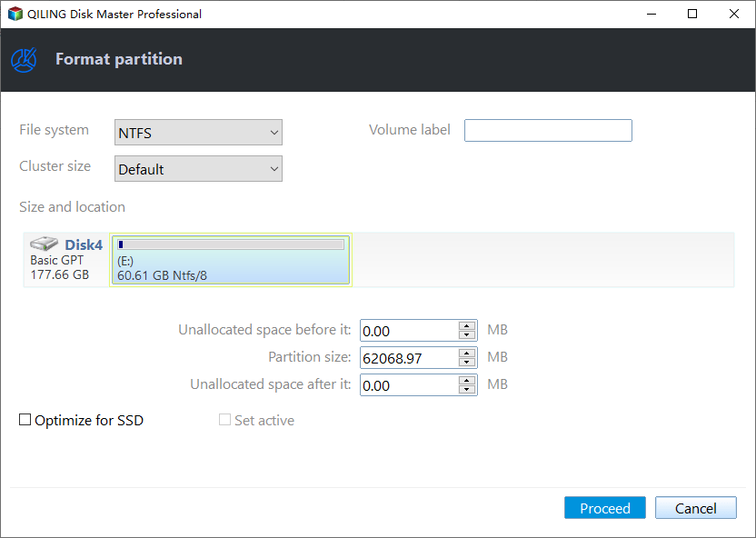
Task: Click the E: partition usage bar
Action: (231, 244)
